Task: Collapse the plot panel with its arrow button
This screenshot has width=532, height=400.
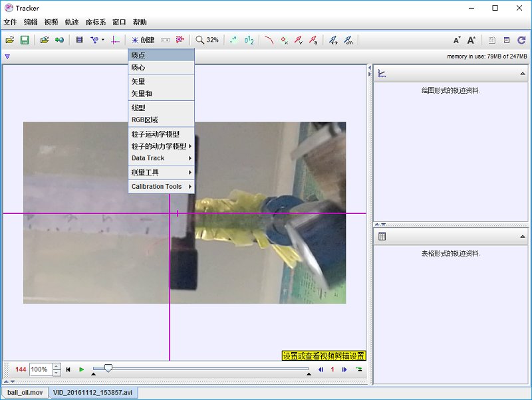Action: (521, 73)
